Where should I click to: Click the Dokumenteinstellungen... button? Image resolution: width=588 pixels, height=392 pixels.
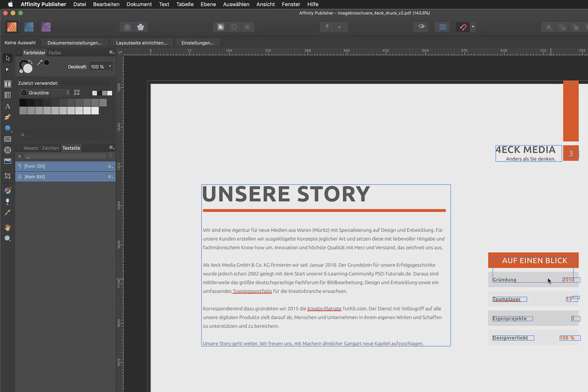click(74, 43)
